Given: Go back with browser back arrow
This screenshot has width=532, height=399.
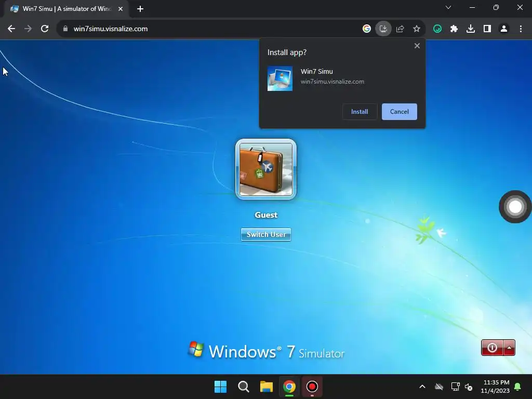Looking at the screenshot, I should coord(11,29).
